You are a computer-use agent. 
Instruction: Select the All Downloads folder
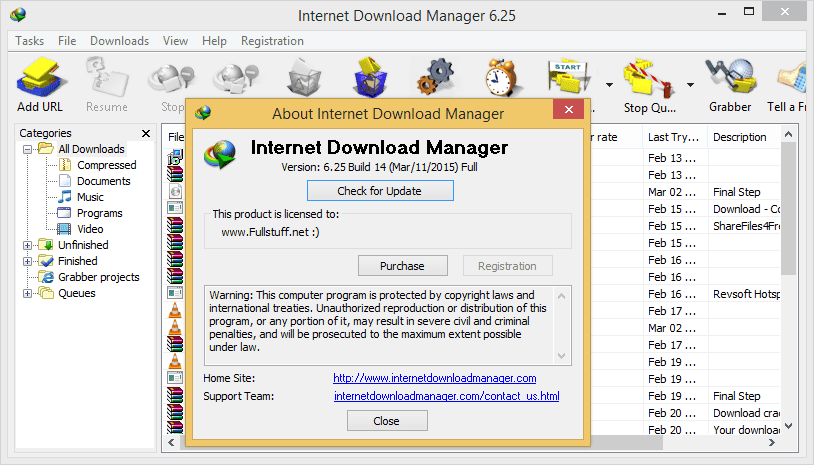pos(91,149)
